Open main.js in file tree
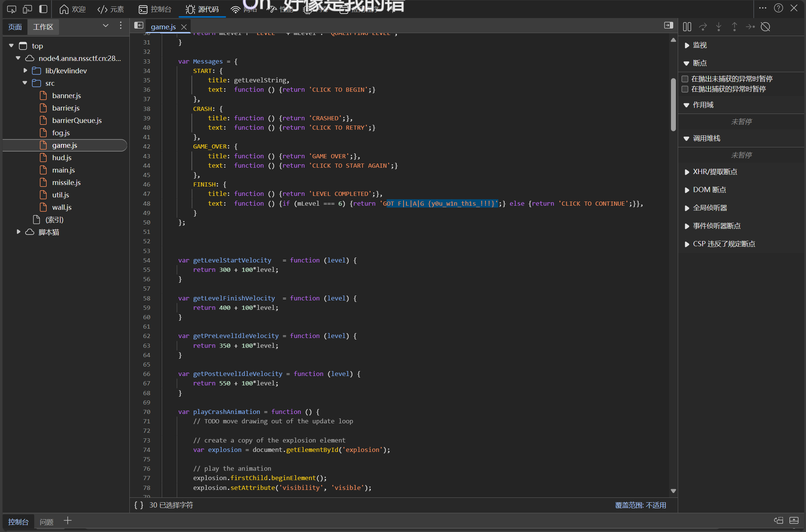The image size is (806, 532). click(63, 170)
